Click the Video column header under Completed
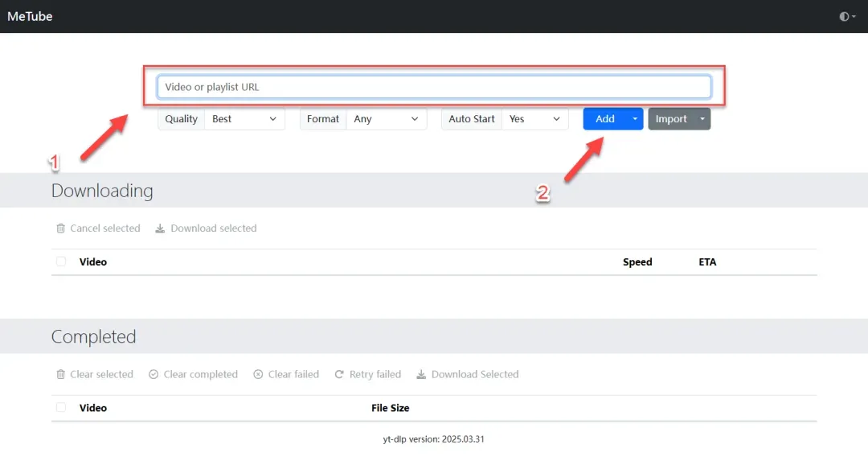Image resolution: width=868 pixels, height=457 pixels. coord(93,408)
